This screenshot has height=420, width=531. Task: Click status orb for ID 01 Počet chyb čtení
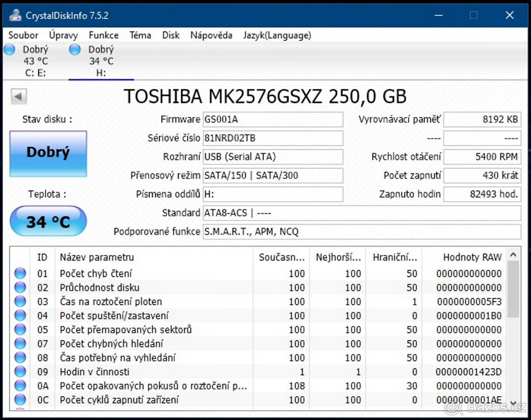[x=20, y=274]
